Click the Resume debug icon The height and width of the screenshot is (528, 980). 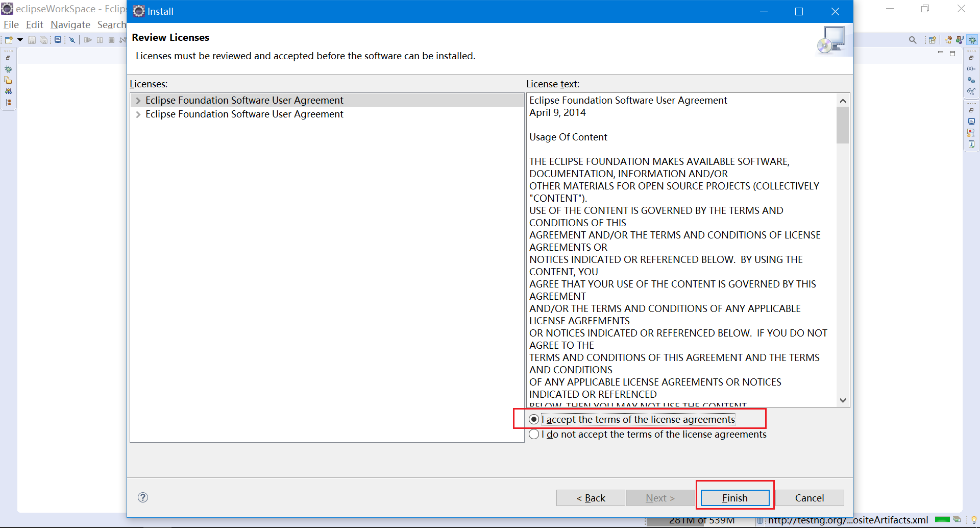point(88,40)
